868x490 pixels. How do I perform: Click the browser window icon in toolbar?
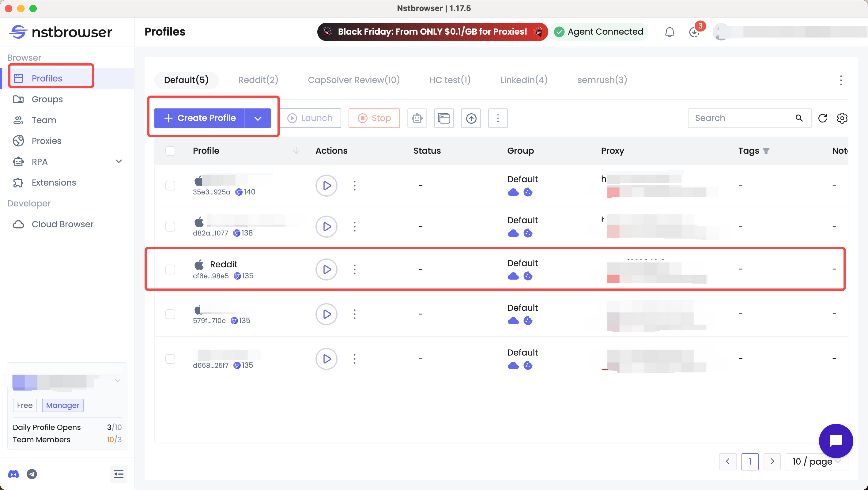(x=444, y=118)
